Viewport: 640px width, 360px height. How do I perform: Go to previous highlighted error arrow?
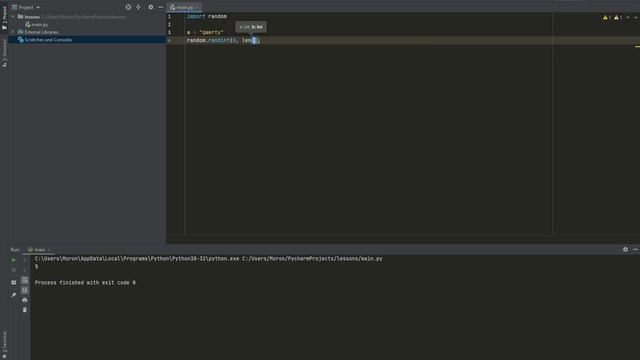pos(628,18)
